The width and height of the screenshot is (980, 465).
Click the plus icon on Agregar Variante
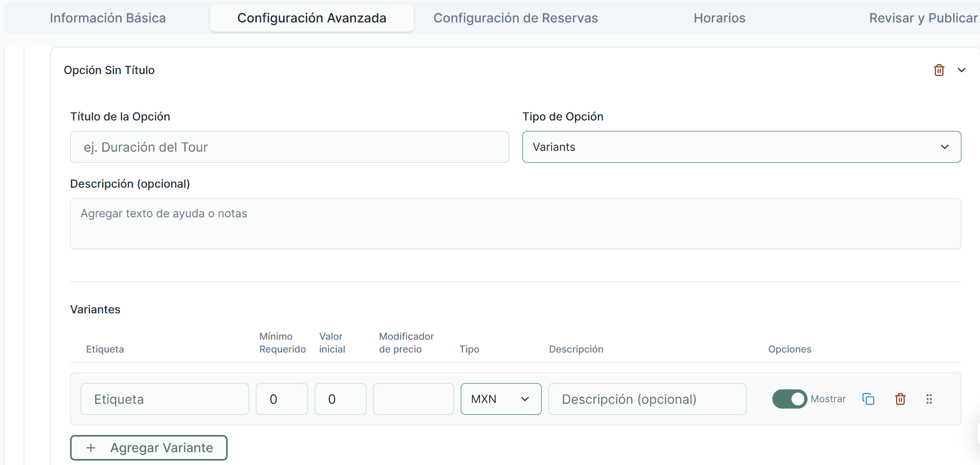click(x=91, y=447)
